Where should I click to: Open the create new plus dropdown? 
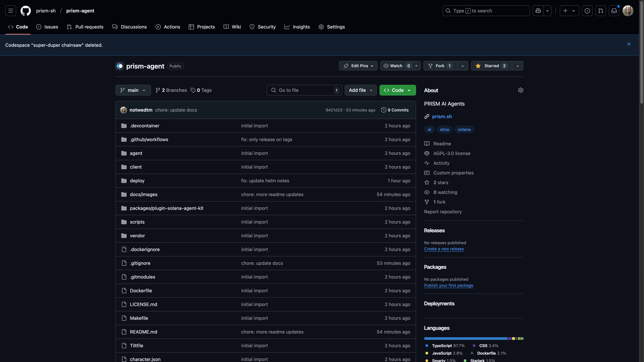(x=569, y=11)
